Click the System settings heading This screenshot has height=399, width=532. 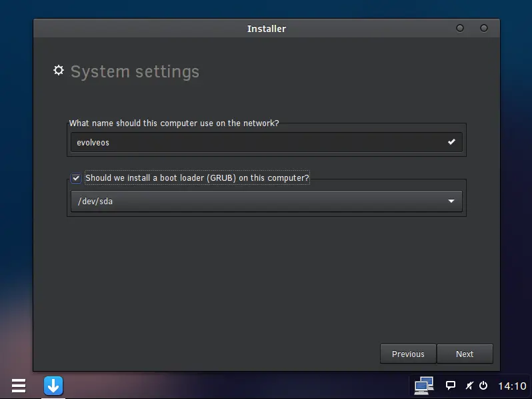tap(135, 71)
